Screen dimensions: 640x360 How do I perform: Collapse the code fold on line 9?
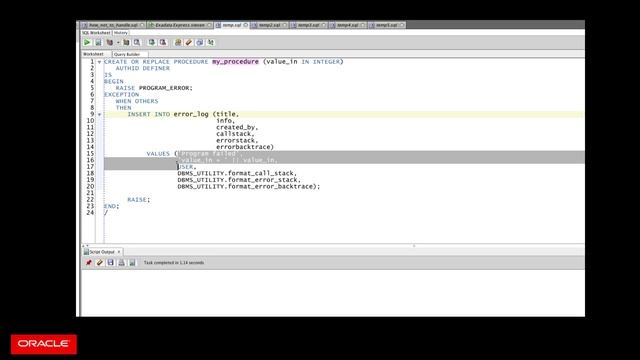click(x=99, y=115)
